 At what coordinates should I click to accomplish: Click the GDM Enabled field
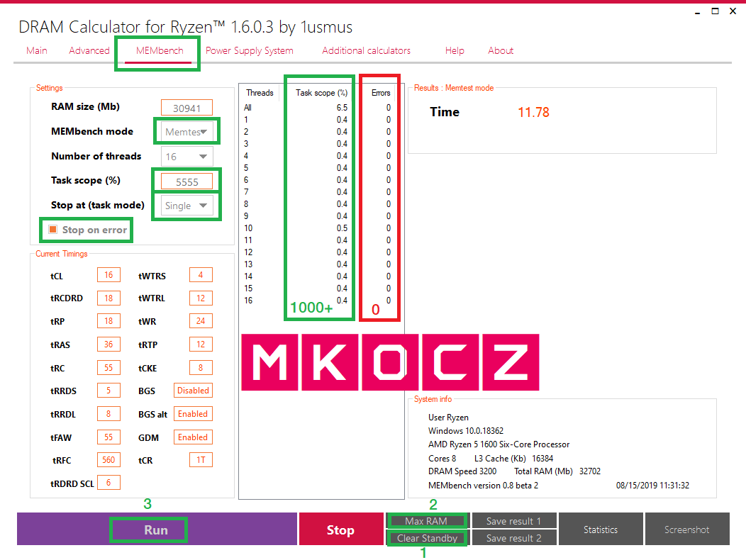tap(193, 437)
